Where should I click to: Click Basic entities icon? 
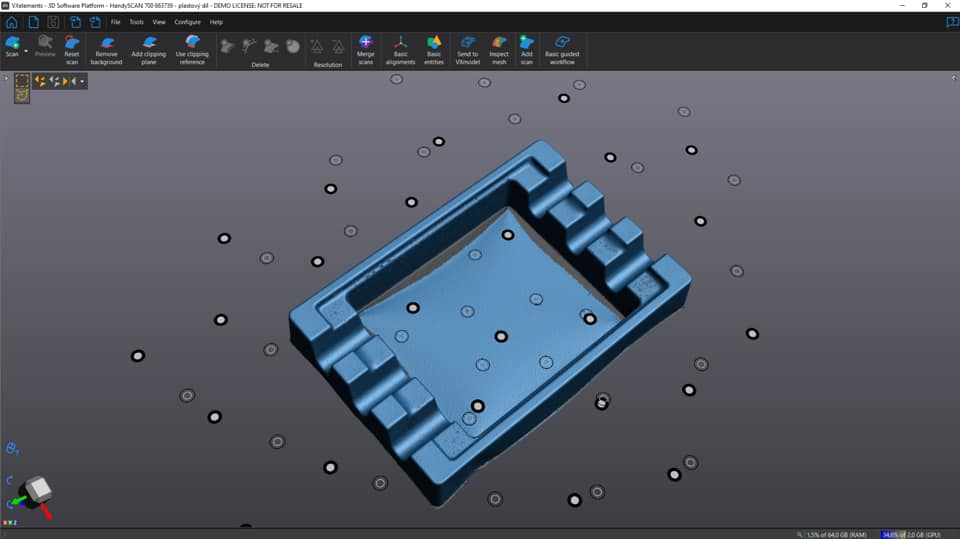434,50
